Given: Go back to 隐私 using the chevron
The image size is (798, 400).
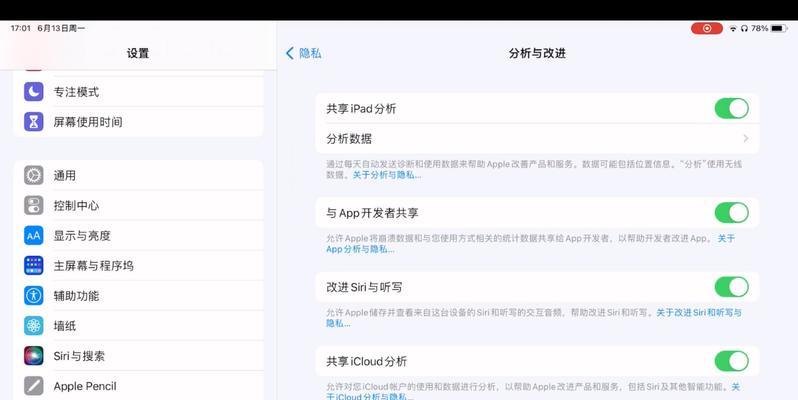Looking at the screenshot, I should pos(290,53).
